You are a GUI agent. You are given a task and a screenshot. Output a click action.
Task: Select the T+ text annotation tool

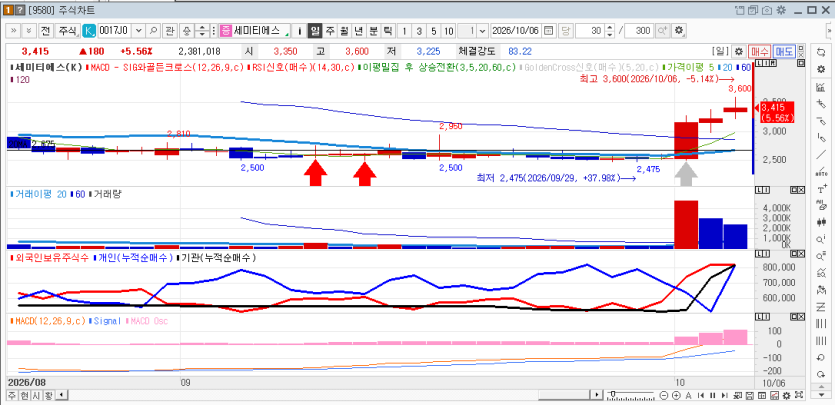coord(821,189)
